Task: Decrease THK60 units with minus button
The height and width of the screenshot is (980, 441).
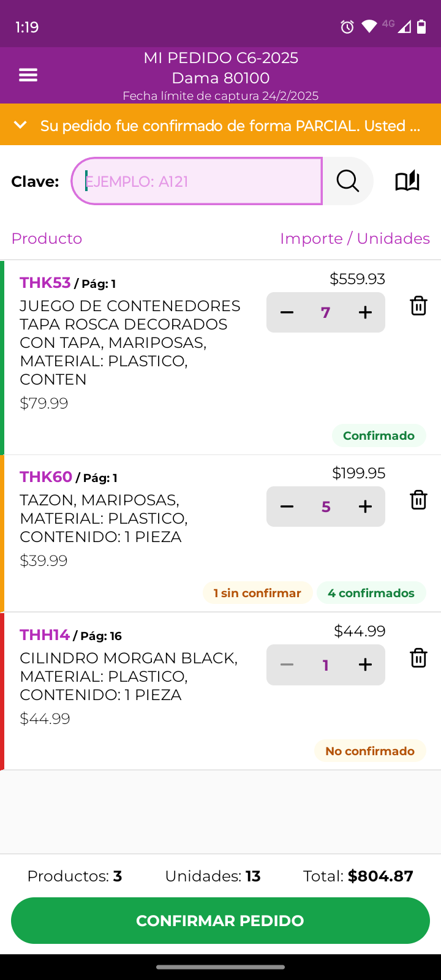Action: coord(287,507)
